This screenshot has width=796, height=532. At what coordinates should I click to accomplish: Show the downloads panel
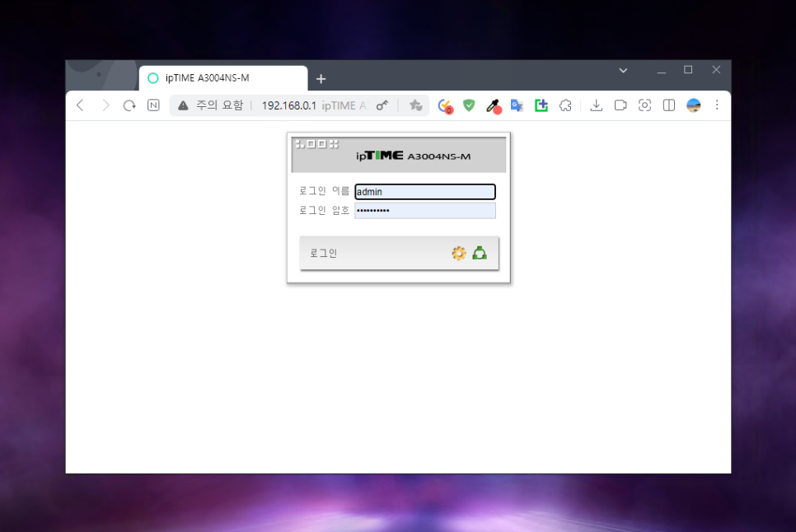[x=597, y=105]
